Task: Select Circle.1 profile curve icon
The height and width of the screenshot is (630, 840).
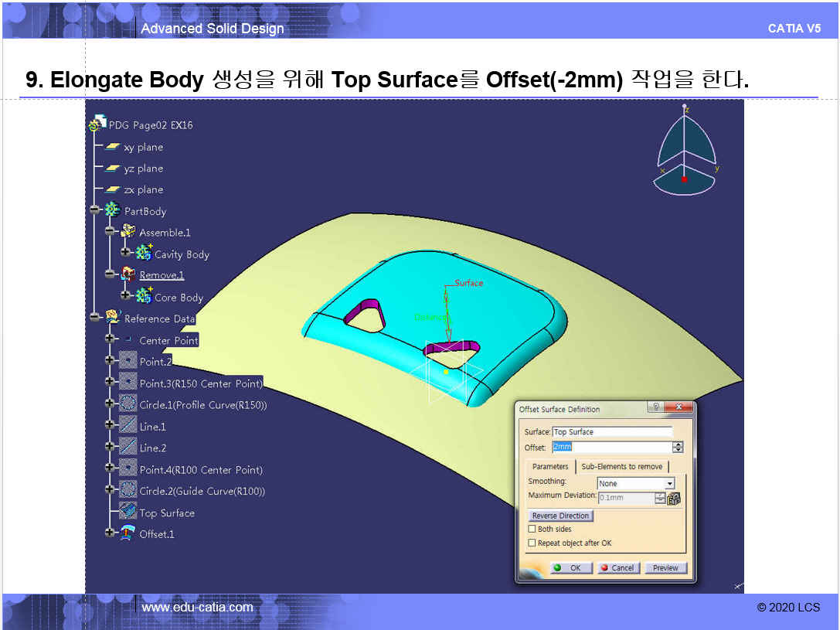Action: point(128,404)
